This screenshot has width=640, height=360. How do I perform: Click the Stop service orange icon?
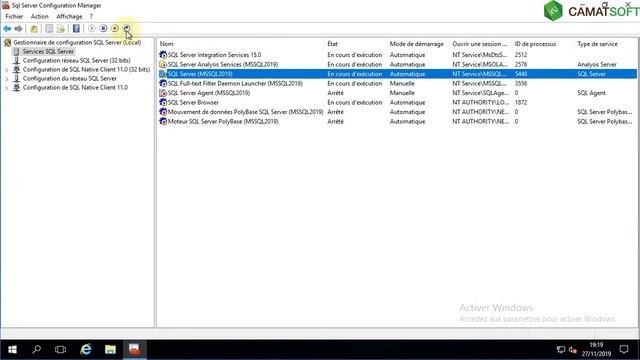pyautogui.click(x=115, y=28)
